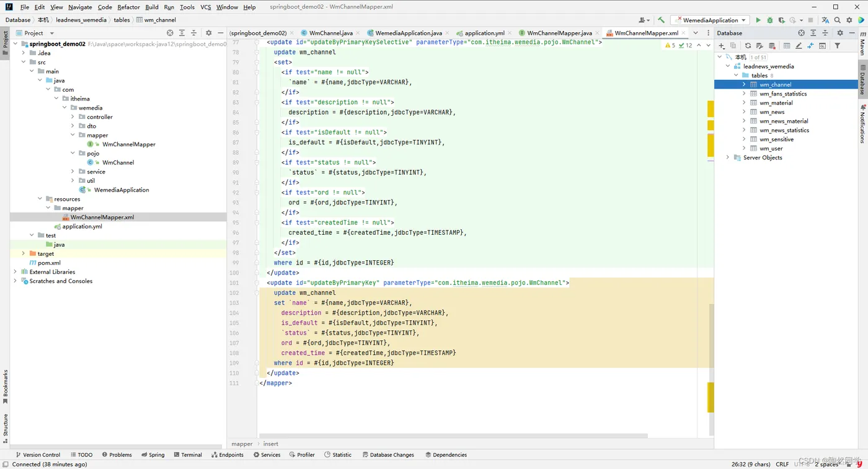Click the Build project hammer icon
Screen dimensions: 868x469
coord(662,20)
